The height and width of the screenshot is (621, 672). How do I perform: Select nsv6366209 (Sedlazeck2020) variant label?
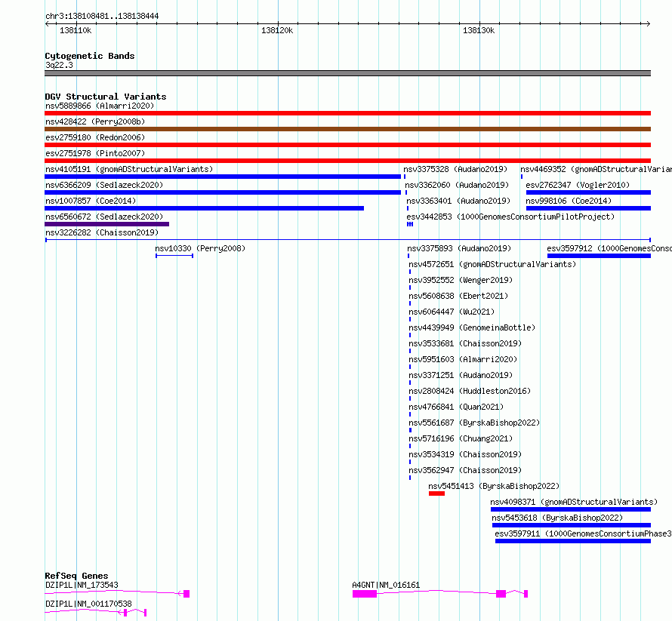[x=104, y=185]
